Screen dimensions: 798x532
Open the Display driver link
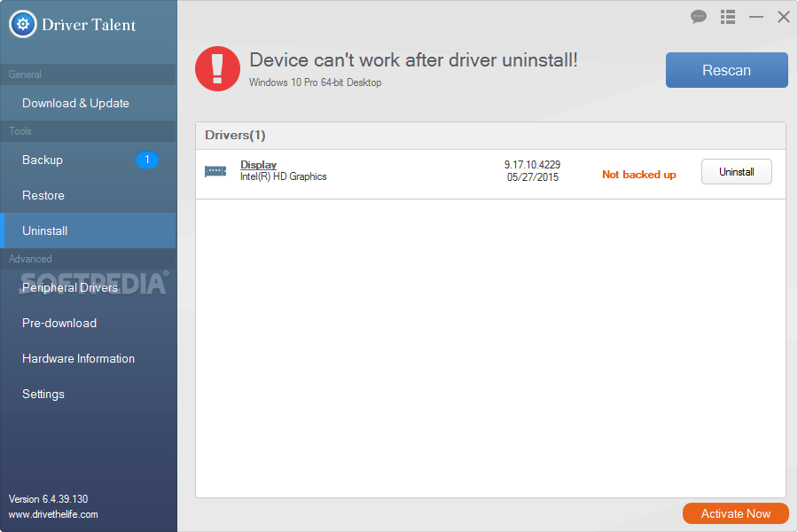(259, 164)
